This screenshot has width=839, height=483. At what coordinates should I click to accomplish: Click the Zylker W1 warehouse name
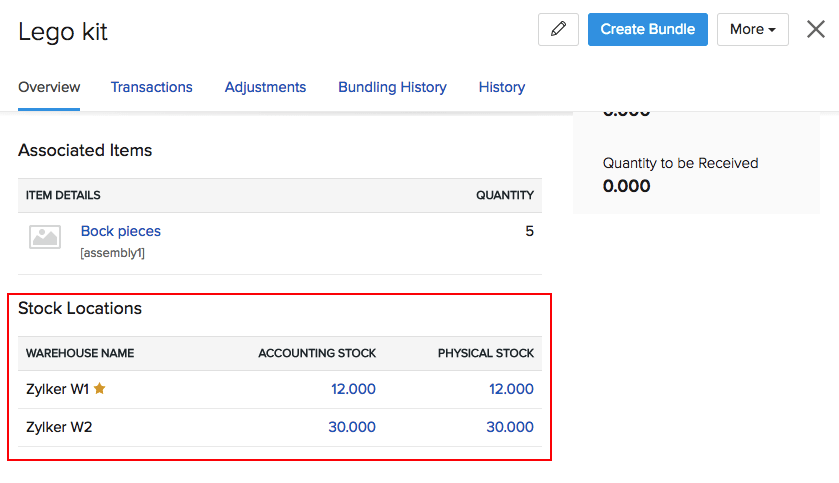click(x=57, y=389)
